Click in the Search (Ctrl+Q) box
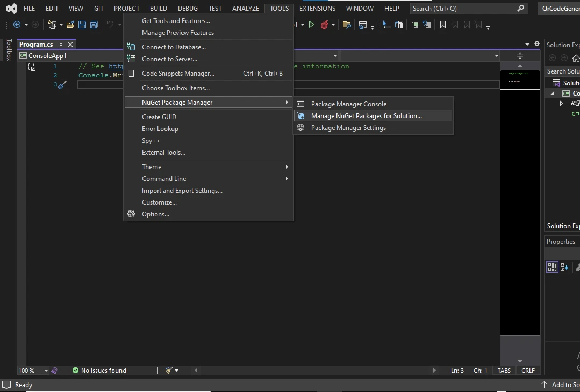580x392 pixels. coord(462,9)
